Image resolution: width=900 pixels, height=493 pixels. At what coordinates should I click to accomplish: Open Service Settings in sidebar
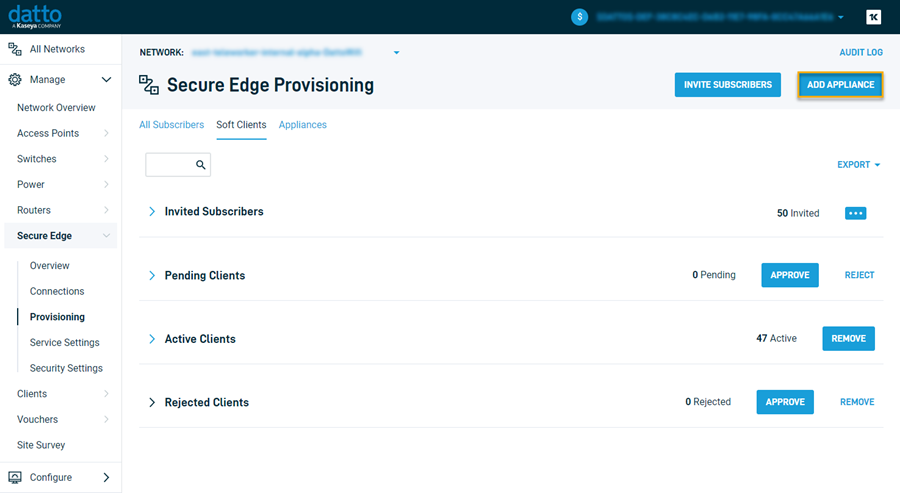coord(64,343)
